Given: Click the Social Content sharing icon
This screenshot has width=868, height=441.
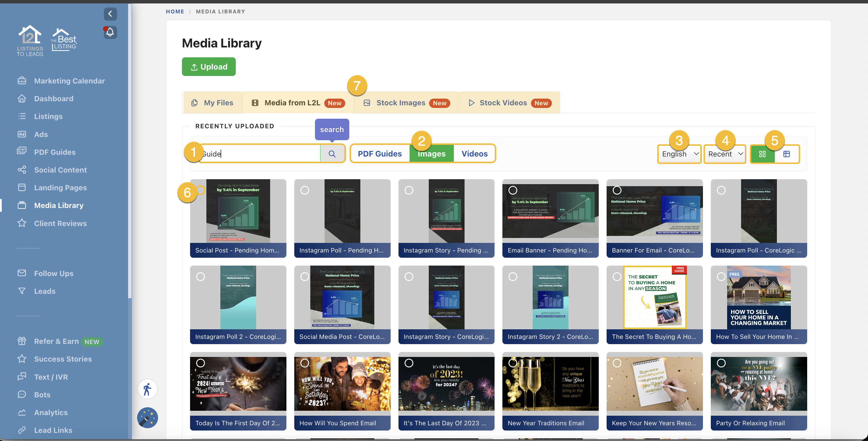Looking at the screenshot, I should coord(22,170).
